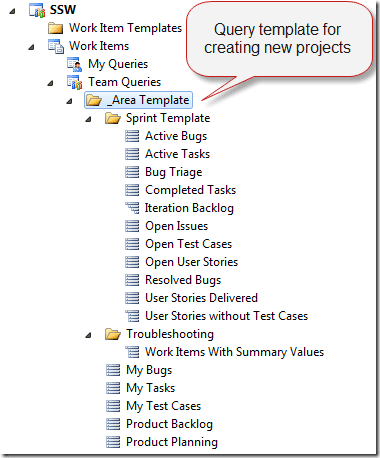
Task: Select My Queries label
Action: point(118,64)
